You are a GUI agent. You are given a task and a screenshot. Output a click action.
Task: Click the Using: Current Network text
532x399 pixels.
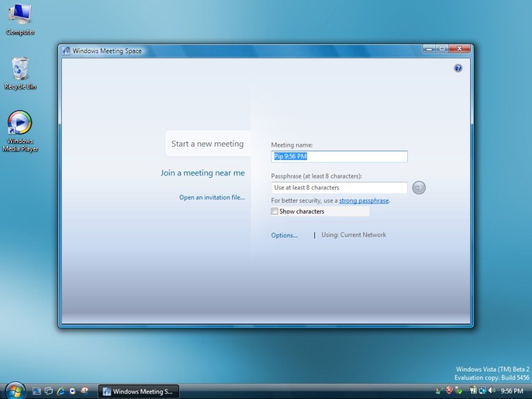[x=353, y=235]
